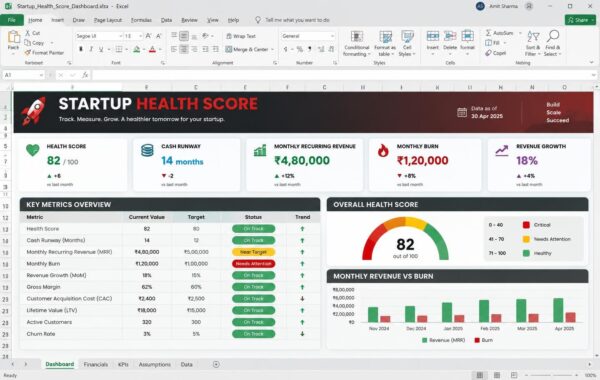Top-align the cell contents
This screenshot has height=380, width=600.
[x=174, y=36]
